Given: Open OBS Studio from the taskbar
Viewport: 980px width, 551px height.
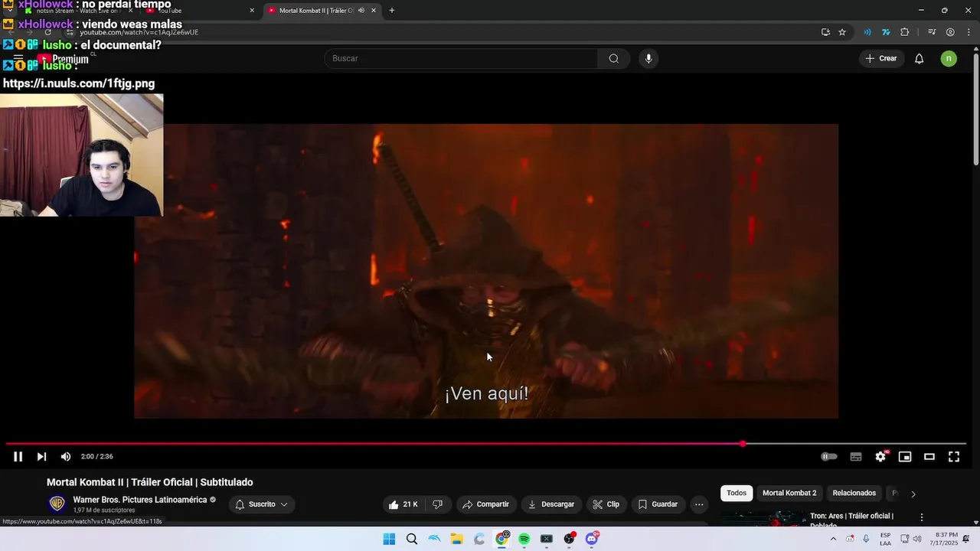Looking at the screenshot, I should tap(570, 539).
